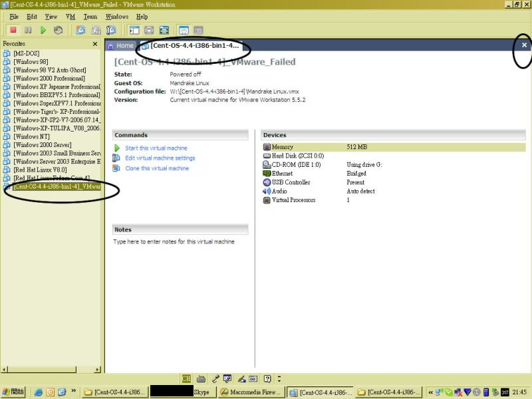Viewport: 532px width, 399px height.
Task: Select [Windows 2003 Small Business Server] favorite
Action: (x=57, y=153)
